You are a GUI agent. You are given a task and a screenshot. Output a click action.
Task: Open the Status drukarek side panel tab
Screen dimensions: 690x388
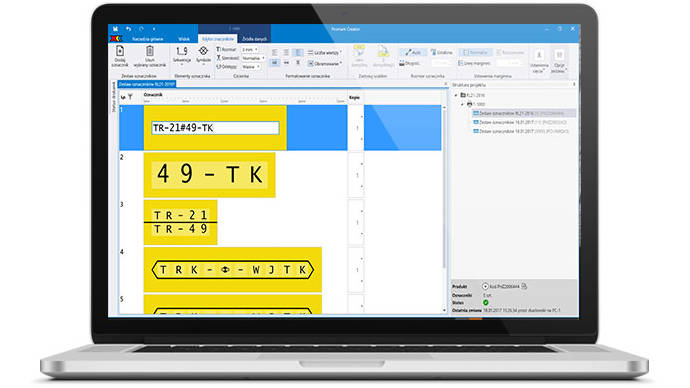tap(114, 97)
